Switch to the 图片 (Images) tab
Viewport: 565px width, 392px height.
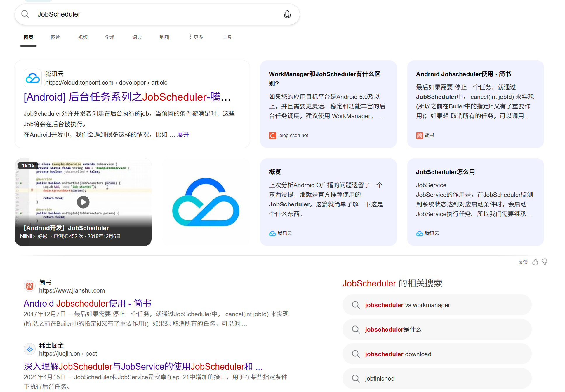[x=55, y=37]
